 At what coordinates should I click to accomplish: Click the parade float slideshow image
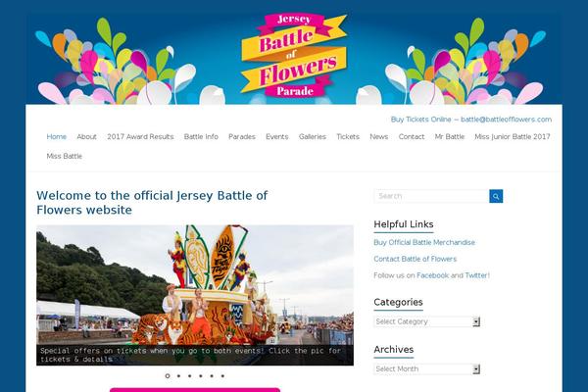[195, 295]
